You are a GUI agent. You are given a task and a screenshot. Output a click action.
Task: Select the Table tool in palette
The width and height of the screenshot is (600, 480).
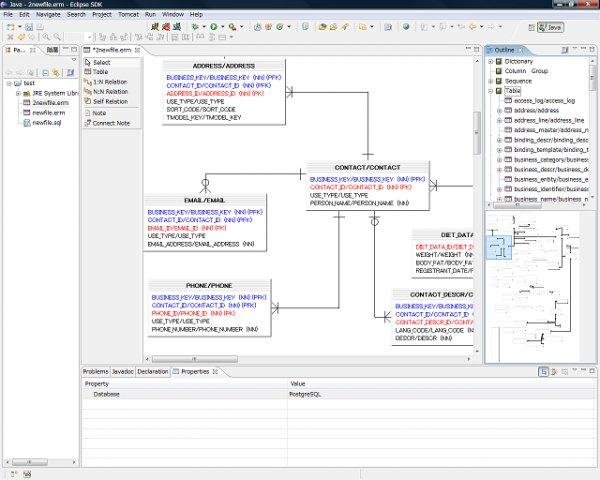point(101,72)
